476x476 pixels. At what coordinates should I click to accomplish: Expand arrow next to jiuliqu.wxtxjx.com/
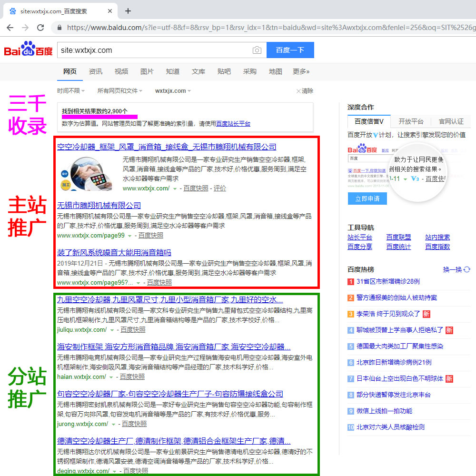pos(112,330)
